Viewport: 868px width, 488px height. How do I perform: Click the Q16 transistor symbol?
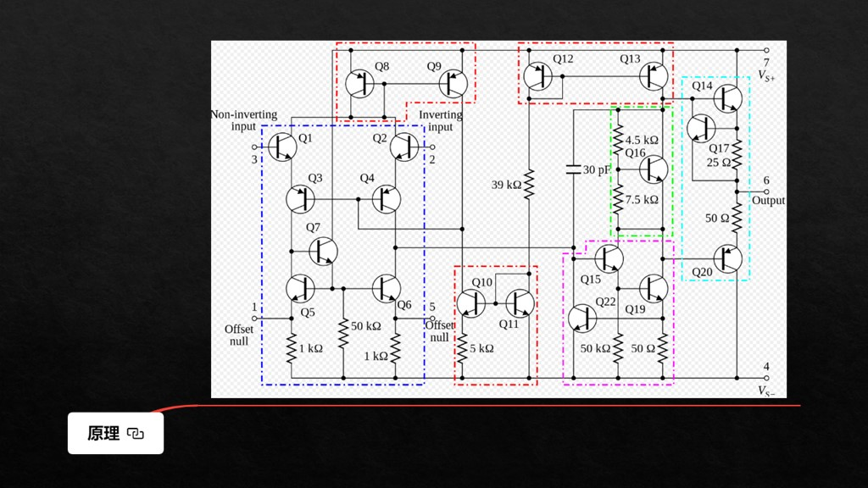tap(653, 169)
